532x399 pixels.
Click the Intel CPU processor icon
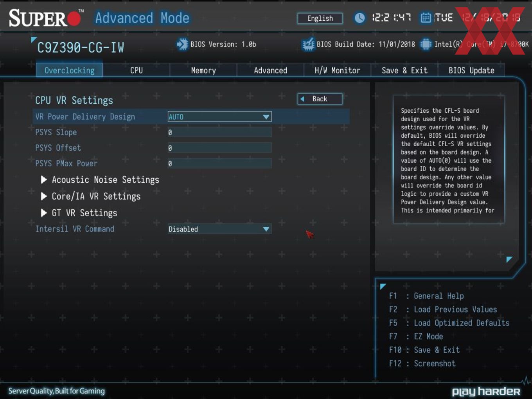426,44
